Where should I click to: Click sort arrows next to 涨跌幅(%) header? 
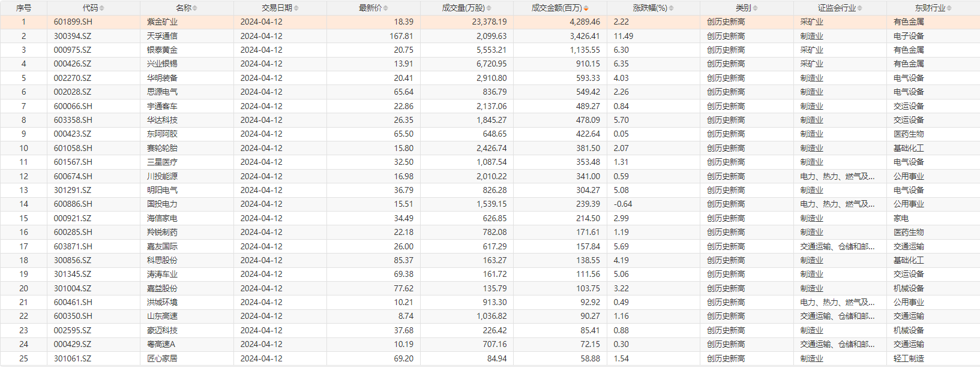(x=672, y=8)
